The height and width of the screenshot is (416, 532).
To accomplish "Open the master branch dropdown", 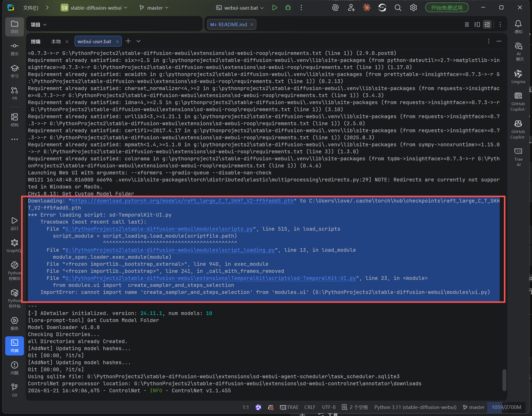I will [154, 8].
